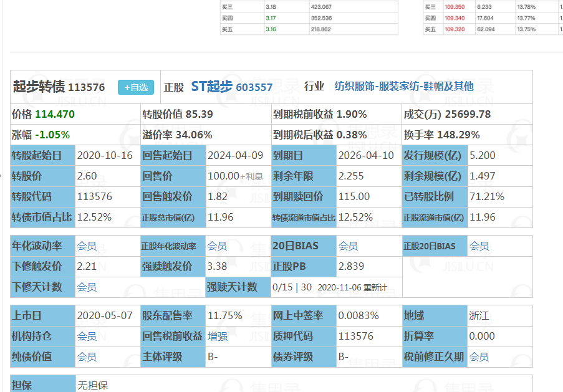
Task: Open the 会员 link next to 正股20日BIAS
Action: coord(479,246)
